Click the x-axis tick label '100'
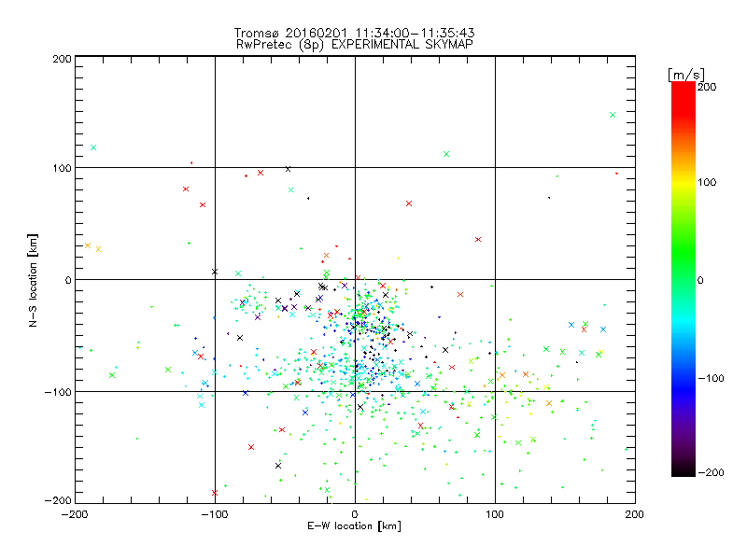Screen dimensions: 747x560 coord(495,514)
